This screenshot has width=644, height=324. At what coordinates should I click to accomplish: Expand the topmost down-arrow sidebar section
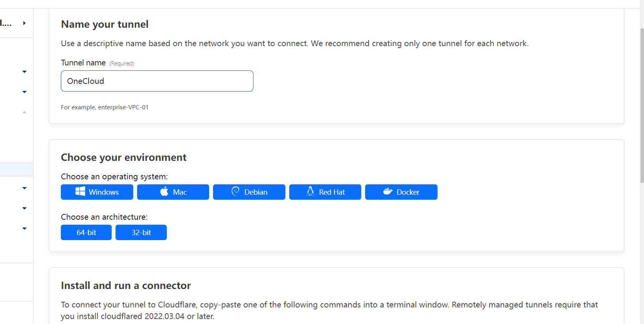24,72
